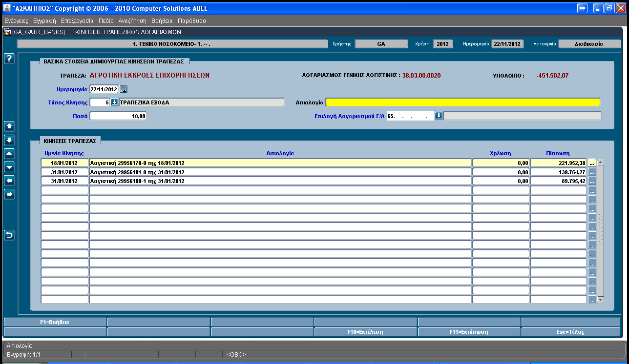The height and width of the screenshot is (364, 629).
Task: Click the bank name ΑΓΡΟΤΙΚΗ ΕΚΚΡΟΕΣ ΕΠΙΧΟΡΗΓΗΣΕΩΝ
Action: coord(150,76)
